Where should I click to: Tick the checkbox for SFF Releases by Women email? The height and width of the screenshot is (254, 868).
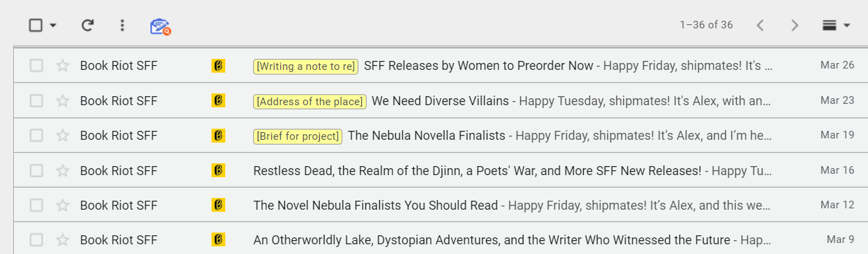[x=36, y=66]
